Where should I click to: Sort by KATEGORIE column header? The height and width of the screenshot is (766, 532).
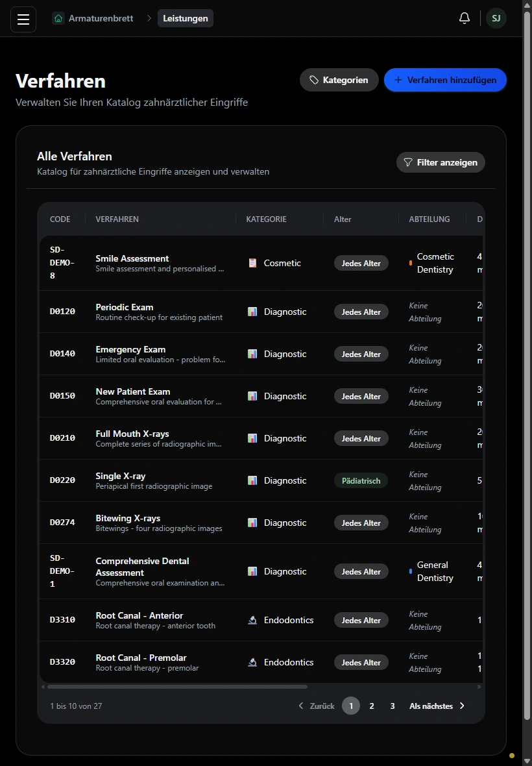tap(266, 219)
